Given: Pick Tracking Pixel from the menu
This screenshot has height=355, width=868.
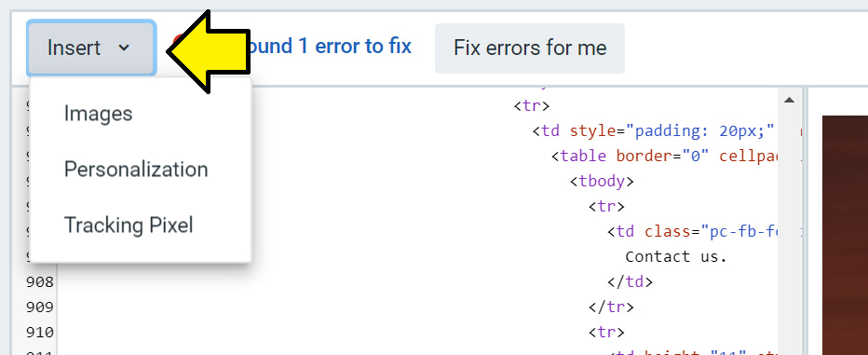Looking at the screenshot, I should [129, 225].
